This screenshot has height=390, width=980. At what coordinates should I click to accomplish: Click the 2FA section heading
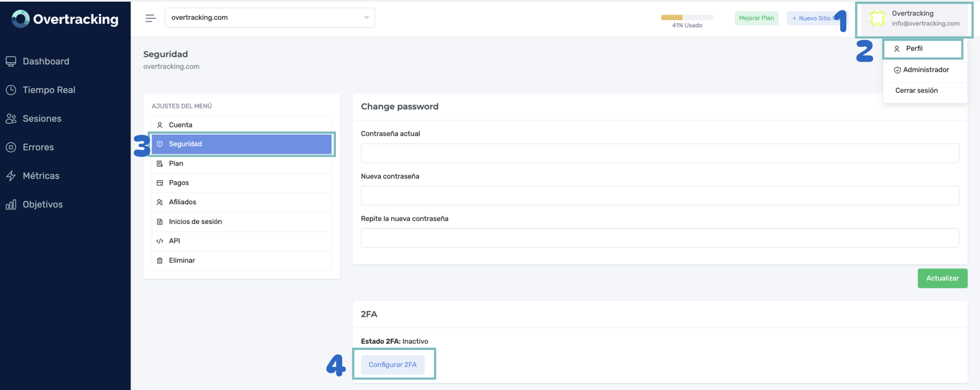pyautogui.click(x=369, y=315)
